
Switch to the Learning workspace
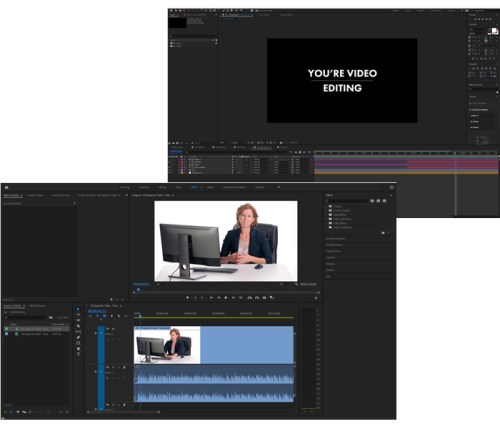click(125, 187)
